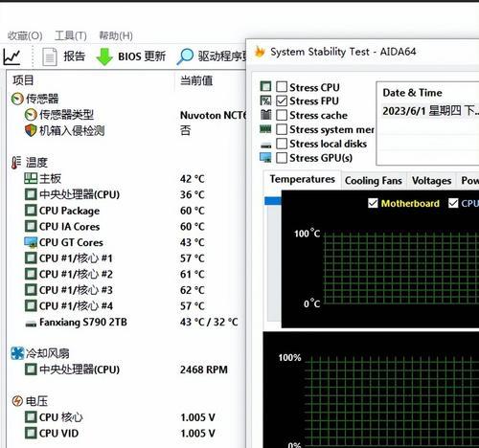Click the 机箱入侵检测 shield icon
This screenshot has height=448, width=479.
(x=31, y=130)
